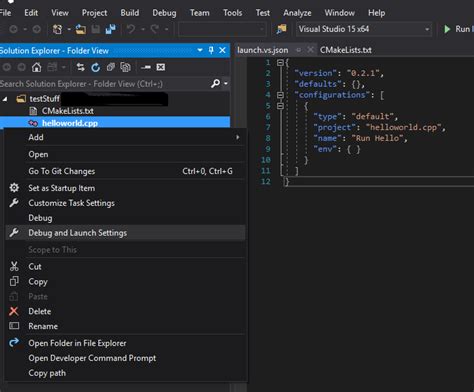Click the Collapse All icon
This screenshot has width=474, height=392.
click(x=111, y=67)
